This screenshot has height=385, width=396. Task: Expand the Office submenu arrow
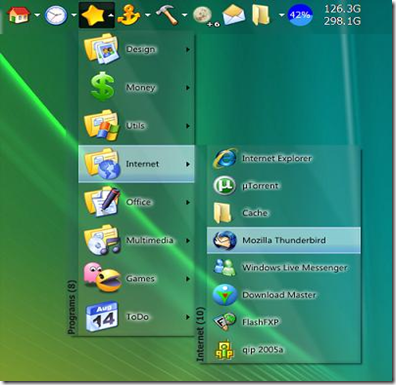click(x=188, y=202)
